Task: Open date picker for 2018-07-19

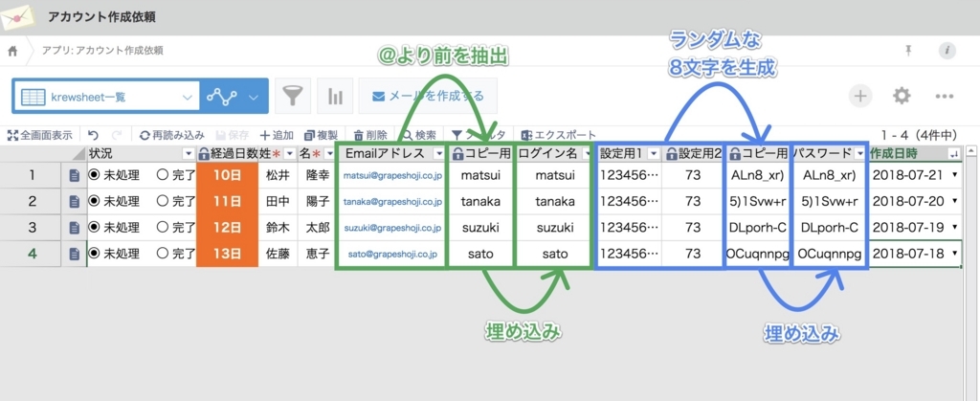Action: click(x=954, y=228)
